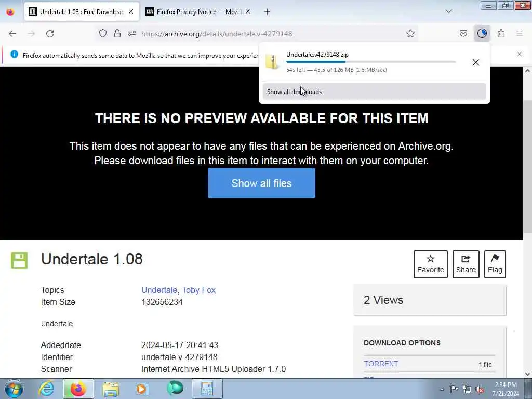Image resolution: width=532 pixels, height=399 pixels.
Task: Click the identifier value undertale.v-4279148
Action: coord(179,357)
